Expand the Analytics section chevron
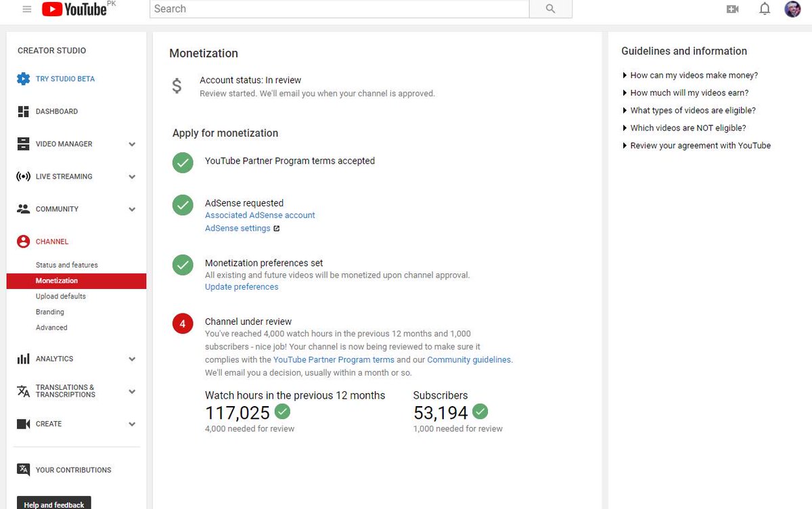The image size is (812, 509). [132, 359]
